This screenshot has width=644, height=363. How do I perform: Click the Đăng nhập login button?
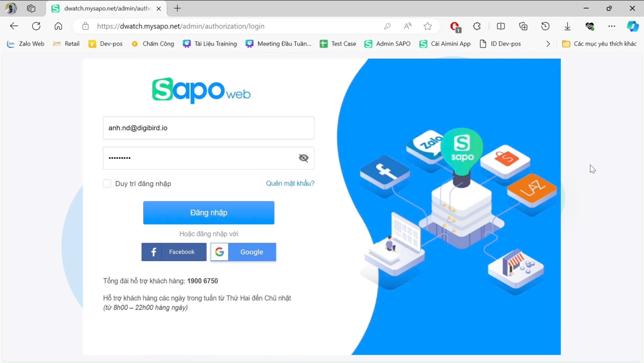[209, 213]
